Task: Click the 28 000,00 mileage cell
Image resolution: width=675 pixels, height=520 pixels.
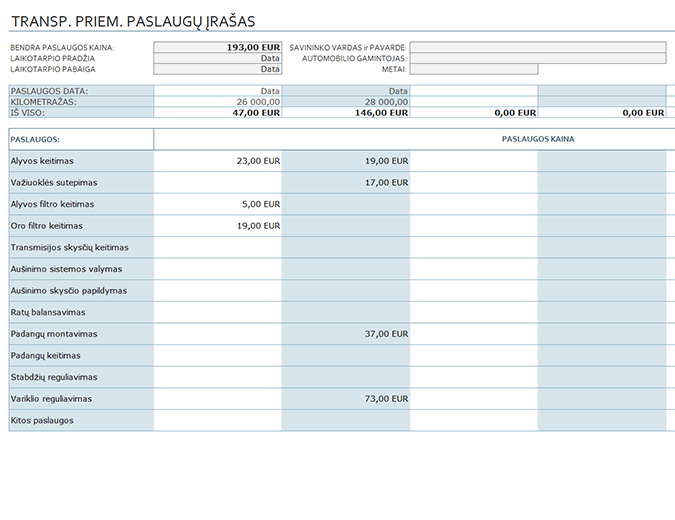Action: (346, 102)
